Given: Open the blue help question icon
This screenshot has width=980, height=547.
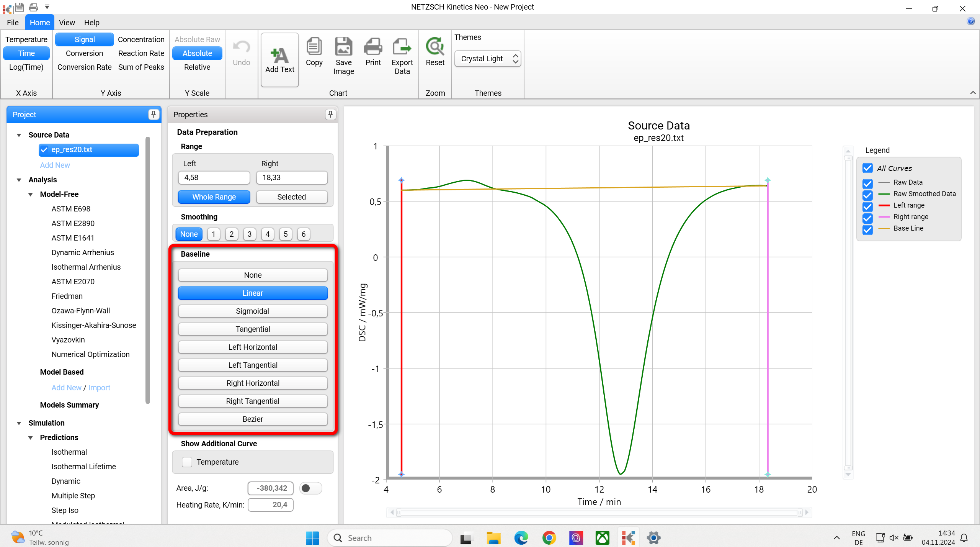Looking at the screenshot, I should click(x=971, y=21).
